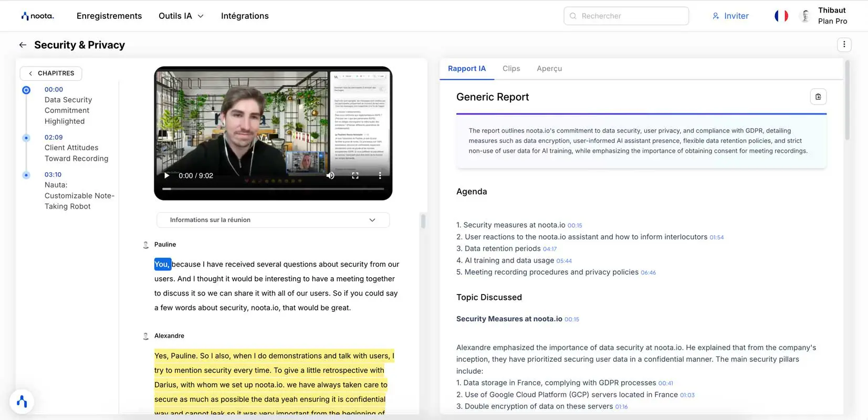Open the Noota assistant floating icon
The height and width of the screenshot is (420, 868).
coord(22,402)
